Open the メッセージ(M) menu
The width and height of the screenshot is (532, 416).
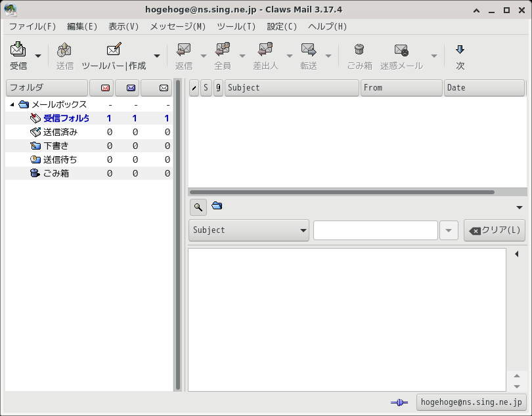tap(178, 26)
